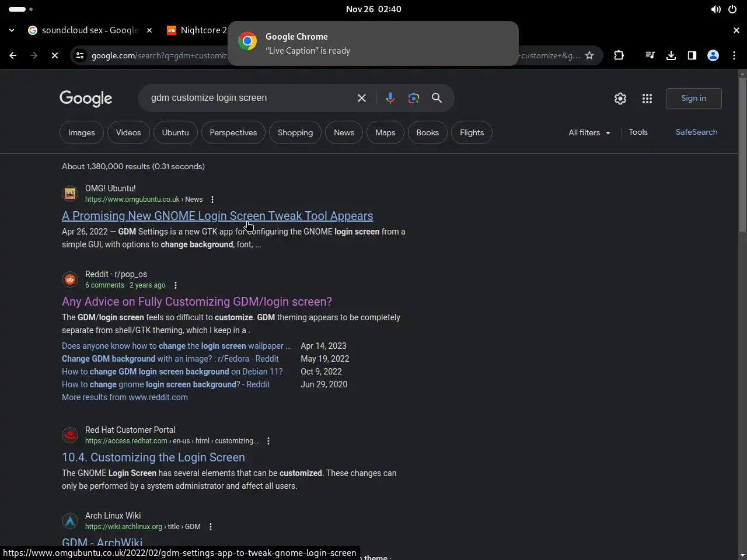Open Any Advice on Fully Customizing GDM link
747x560 pixels.
(197, 302)
